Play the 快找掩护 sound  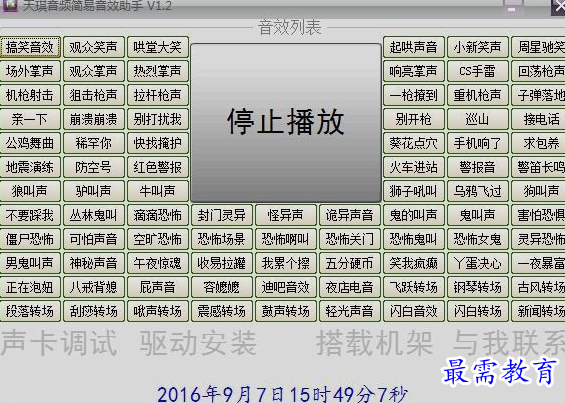click(158, 143)
